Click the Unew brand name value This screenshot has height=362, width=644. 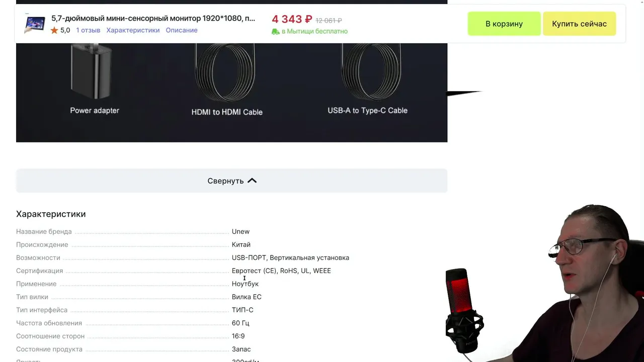click(240, 232)
